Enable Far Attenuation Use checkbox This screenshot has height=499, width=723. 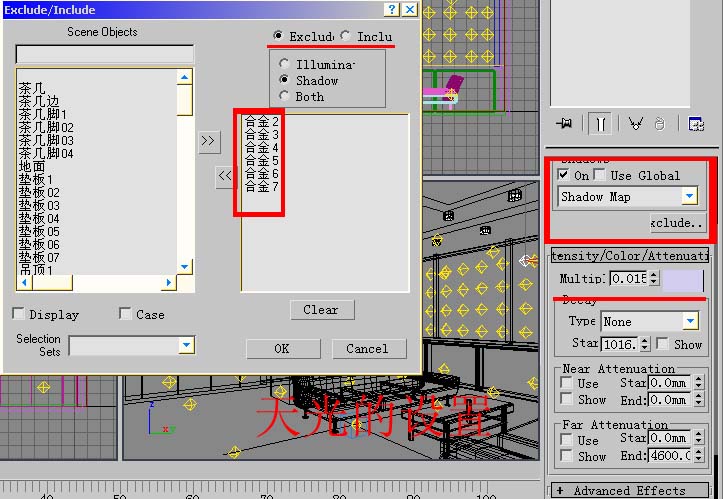point(566,439)
